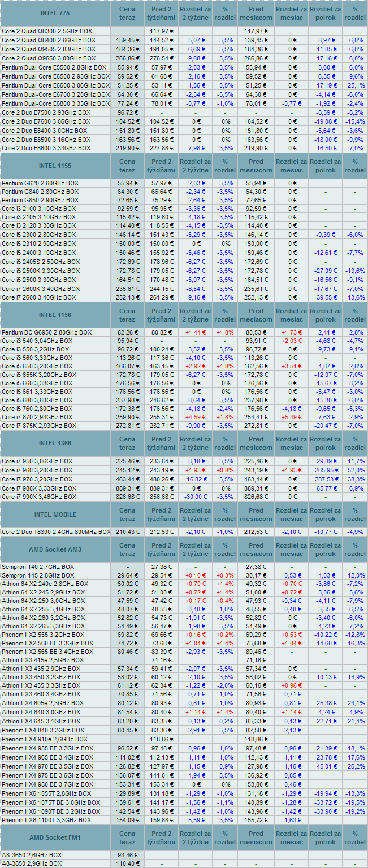Click the Pentium G620 2.60GHz BOX name
Image resolution: width=368 pixels, height=868 pixels.
click(40, 184)
